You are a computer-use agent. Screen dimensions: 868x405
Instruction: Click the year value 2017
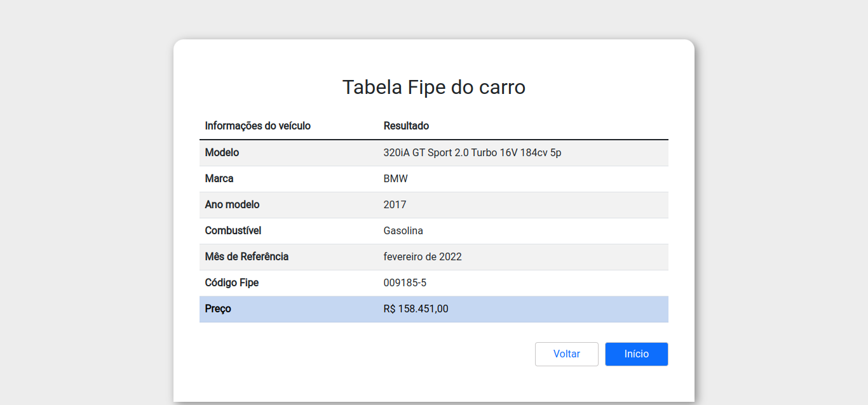(395, 204)
